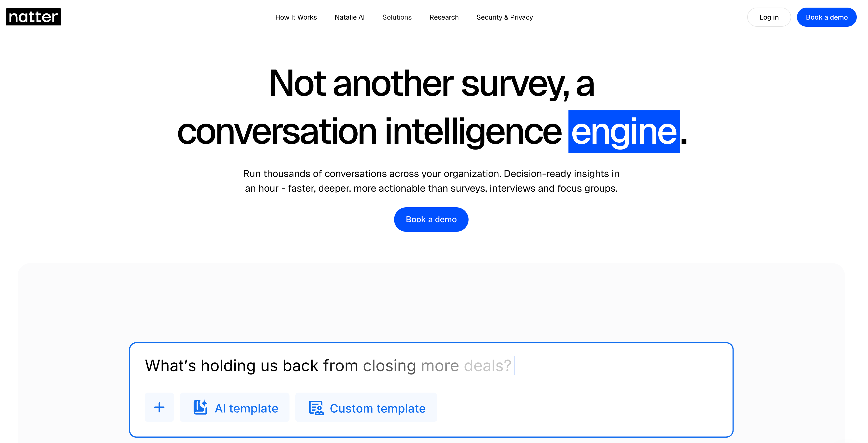
Task: Click the plus icon in prompt box
Action: pyautogui.click(x=159, y=407)
